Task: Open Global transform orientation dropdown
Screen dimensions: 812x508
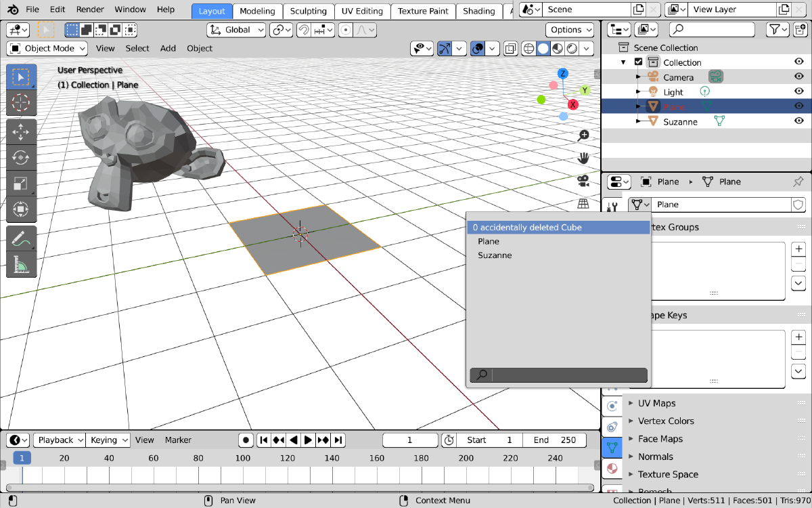Action: click(x=236, y=30)
